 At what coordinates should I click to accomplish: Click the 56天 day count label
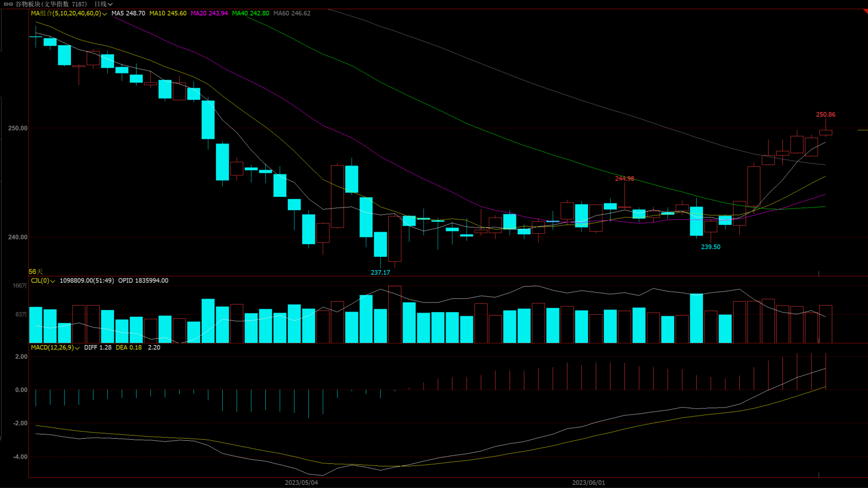(36, 272)
